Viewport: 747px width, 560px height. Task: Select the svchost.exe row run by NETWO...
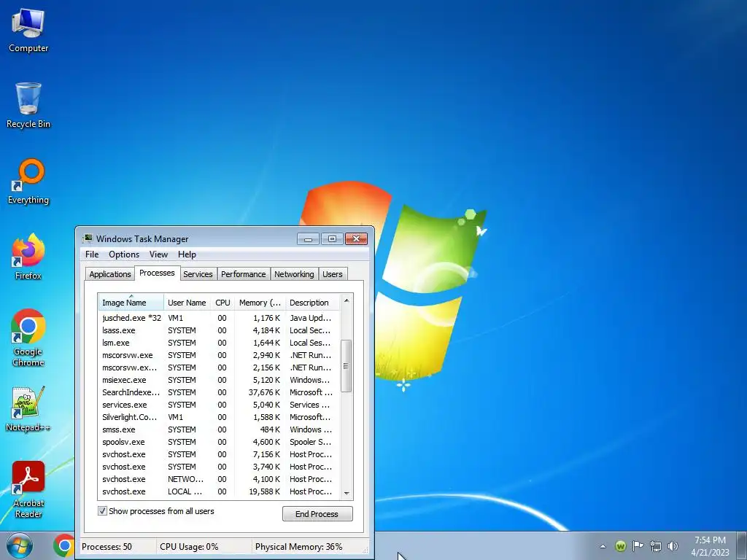(x=219, y=478)
